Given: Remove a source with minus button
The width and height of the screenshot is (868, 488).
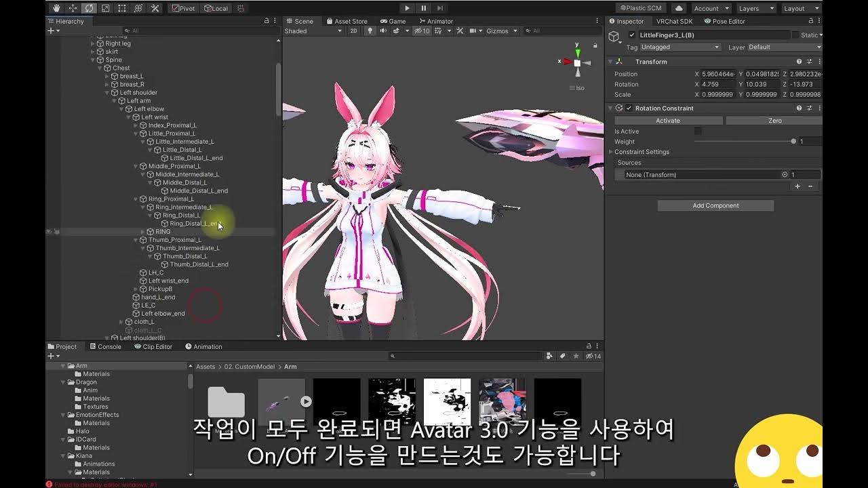Looking at the screenshot, I should click(811, 186).
